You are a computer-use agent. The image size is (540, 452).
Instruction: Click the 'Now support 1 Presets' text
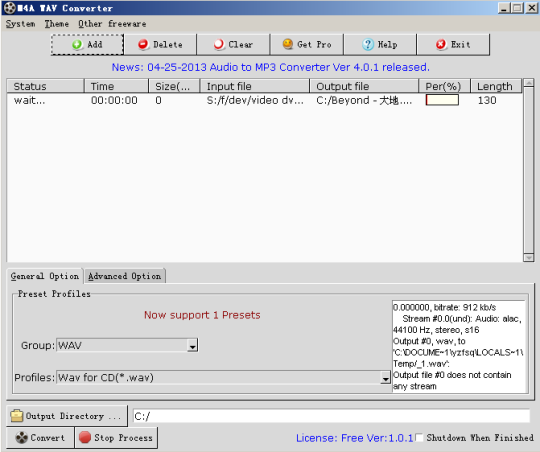click(x=202, y=315)
